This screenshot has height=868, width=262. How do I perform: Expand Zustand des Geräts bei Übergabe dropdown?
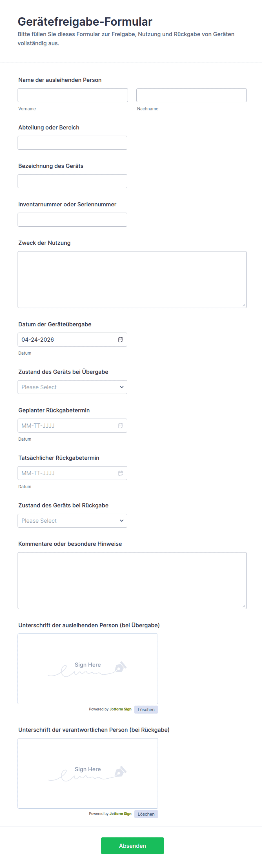point(72,387)
